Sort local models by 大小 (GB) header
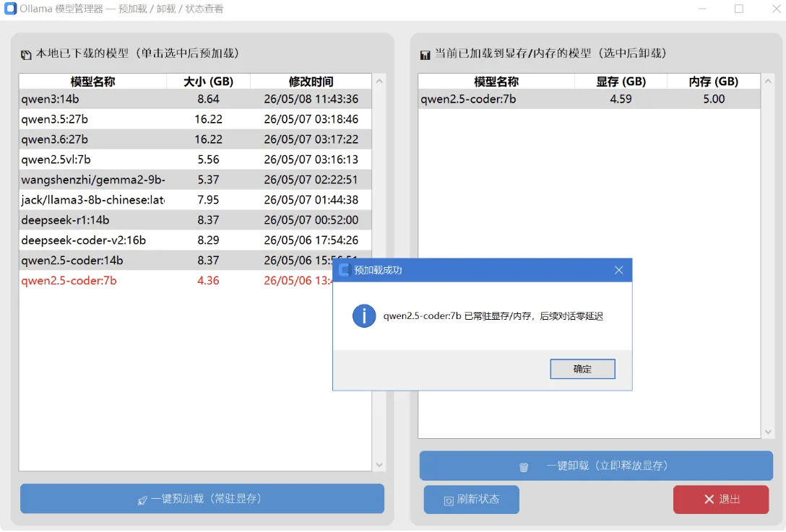Viewport: 786px width, 532px height. (208, 82)
